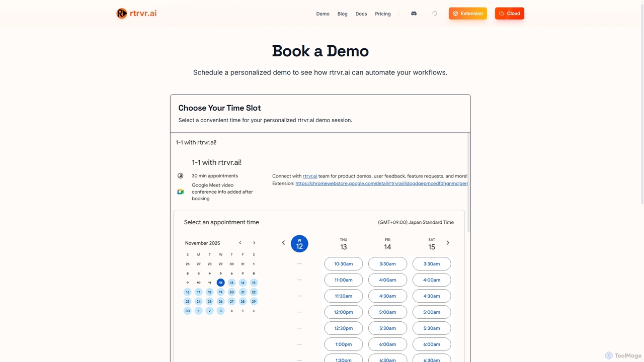Click the Japan Standard Time timezone label
This screenshot has height=362, width=644.
tap(416, 222)
